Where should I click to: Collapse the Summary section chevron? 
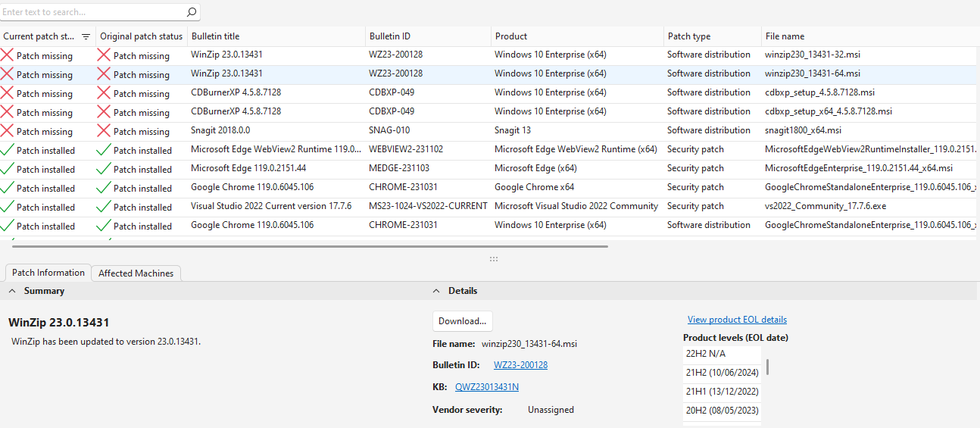pyautogui.click(x=12, y=291)
